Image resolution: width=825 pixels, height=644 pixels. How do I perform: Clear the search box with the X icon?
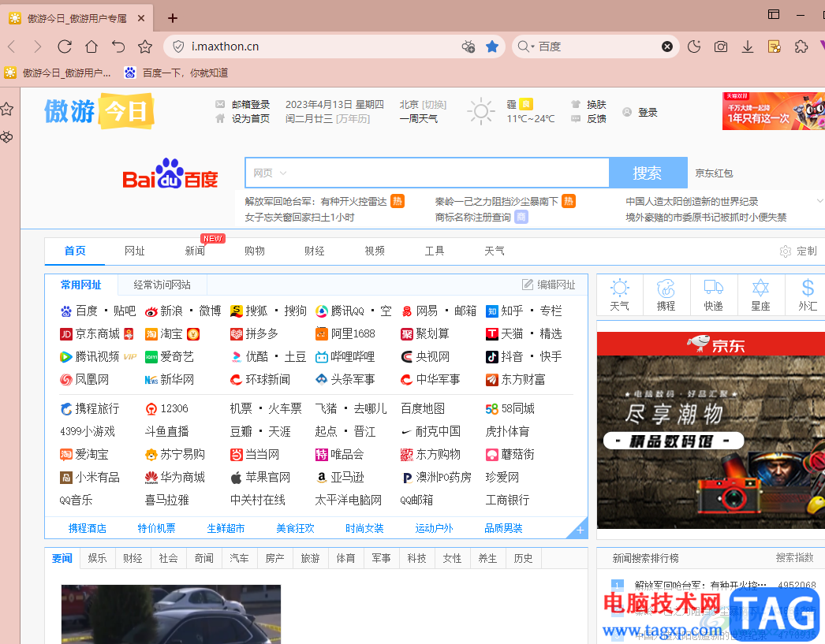point(667,47)
